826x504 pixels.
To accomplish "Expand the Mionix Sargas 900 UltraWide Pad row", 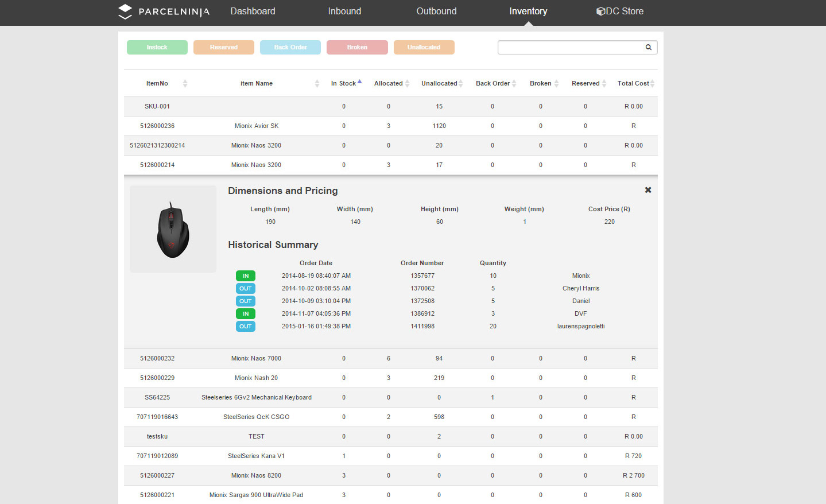I will (391, 495).
